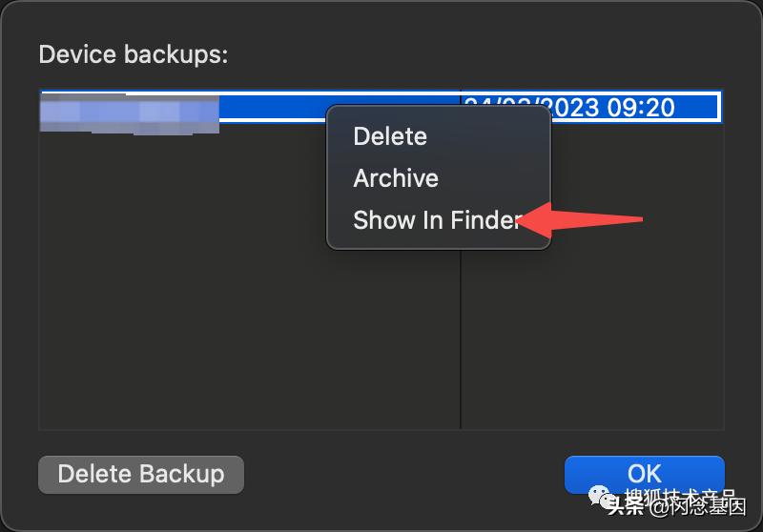Image resolution: width=763 pixels, height=532 pixels.
Task: Click the Device backups: label
Action: [134, 53]
